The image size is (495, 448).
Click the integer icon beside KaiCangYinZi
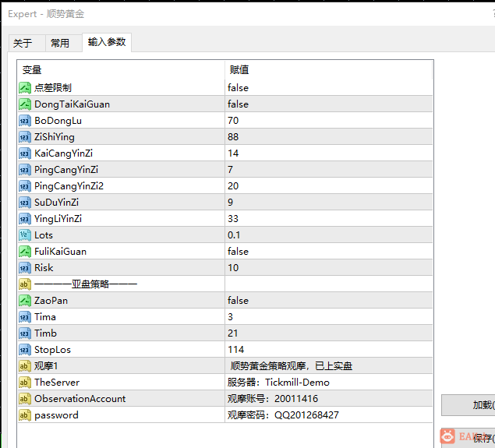(x=25, y=153)
